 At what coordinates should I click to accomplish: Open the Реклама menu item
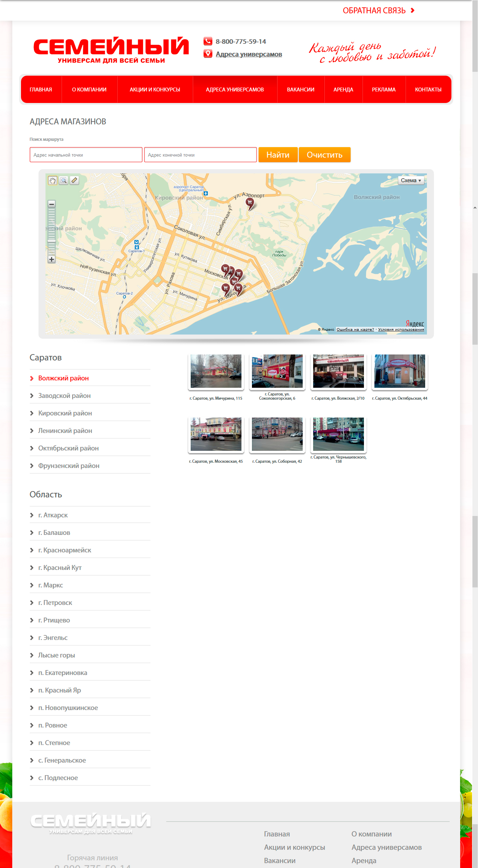click(x=384, y=90)
